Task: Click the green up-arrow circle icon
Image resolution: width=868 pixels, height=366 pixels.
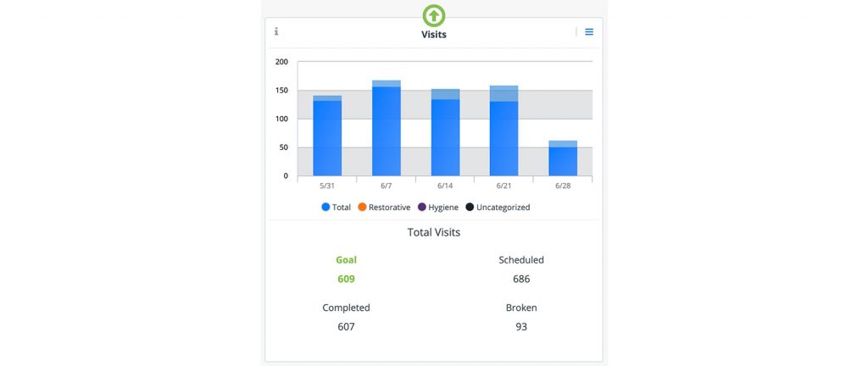Action: (x=434, y=15)
